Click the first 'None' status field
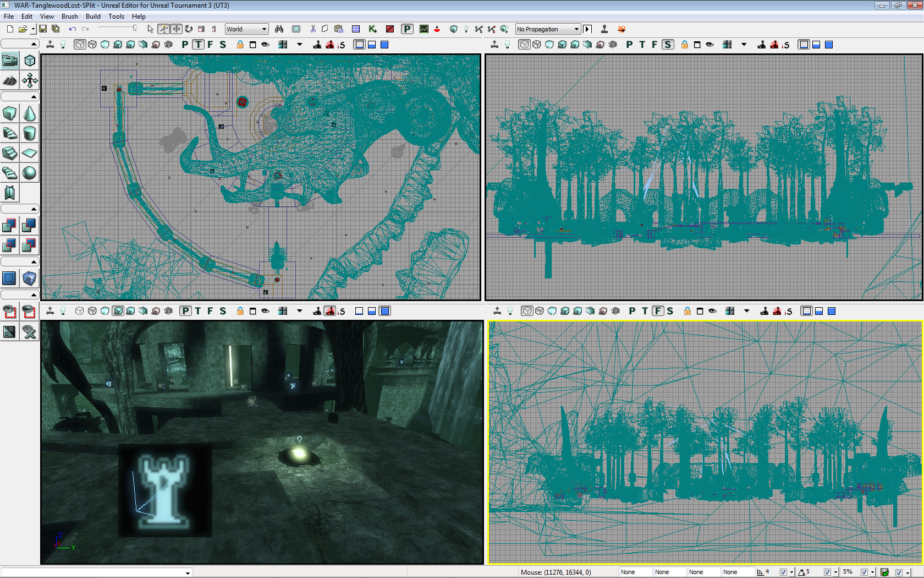This screenshot has height=578, width=924. [x=636, y=572]
